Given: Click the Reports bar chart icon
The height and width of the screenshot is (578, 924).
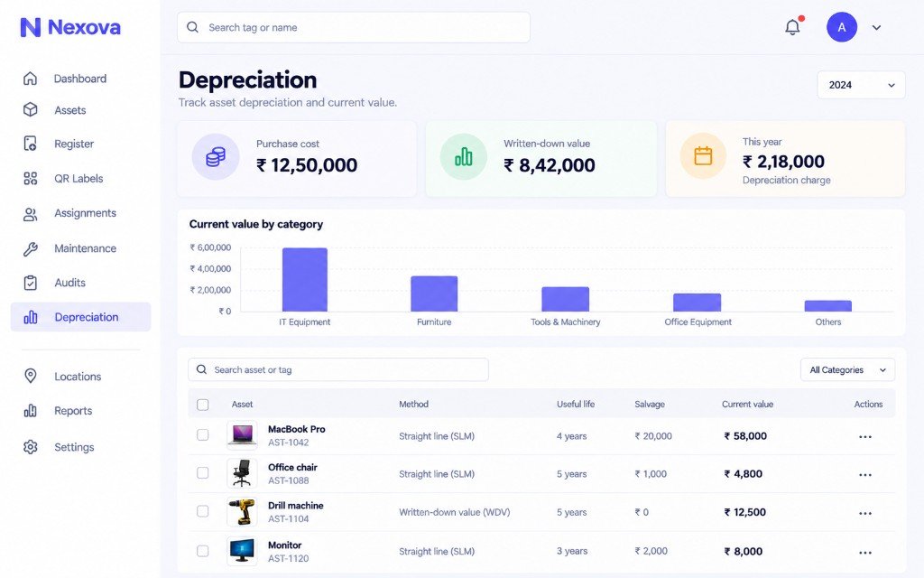Looking at the screenshot, I should point(31,411).
